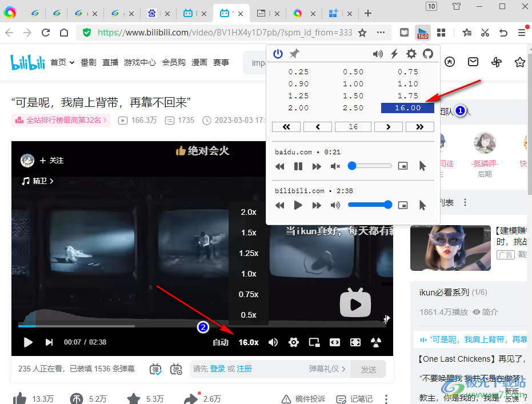
Task: Favorite the video (5.3万)
Action: coord(145,399)
